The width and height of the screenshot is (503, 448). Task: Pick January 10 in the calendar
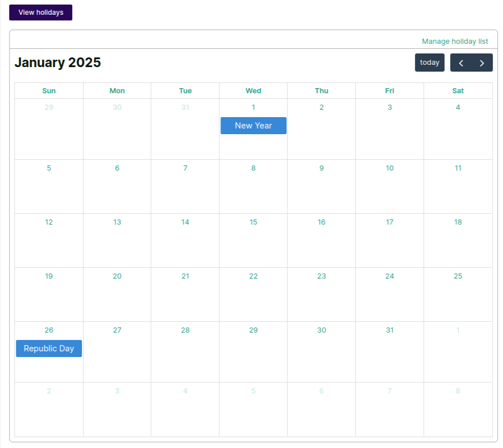[x=389, y=168]
